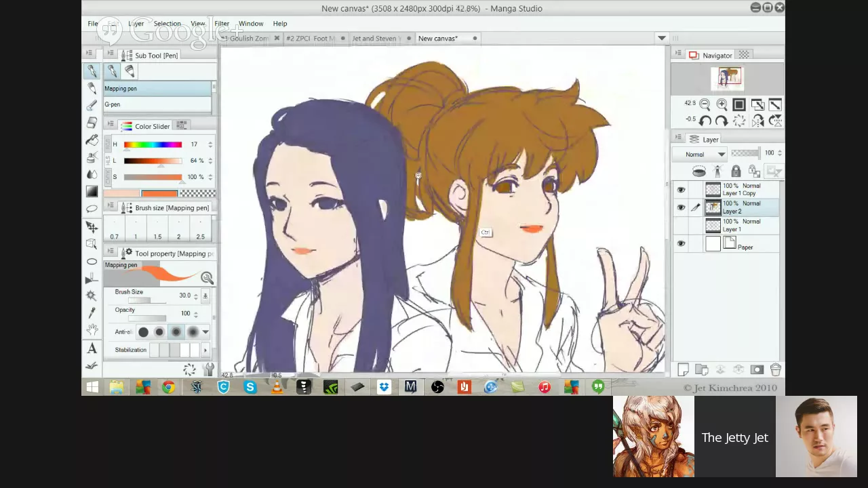Screen dimensions: 868x488
Task: Open the Window menu
Action: coord(251,24)
